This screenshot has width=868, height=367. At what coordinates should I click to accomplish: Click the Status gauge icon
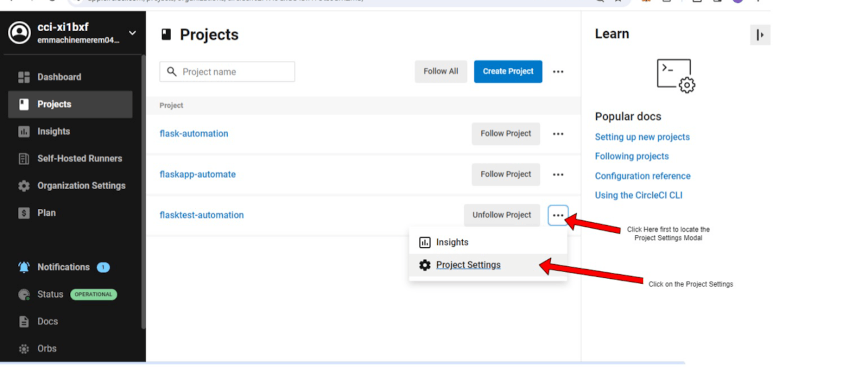point(24,294)
